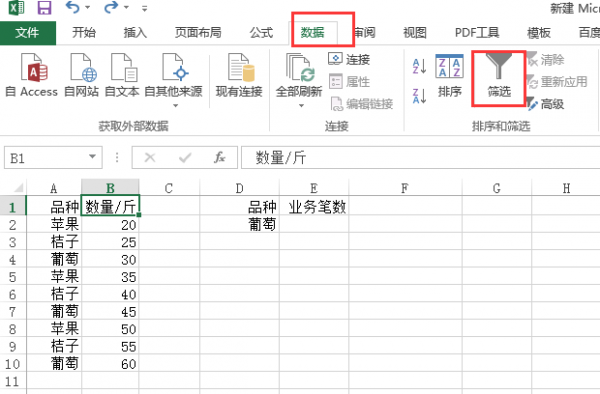The width and height of the screenshot is (600, 394).
Task: Open 高级 filter options
Action: point(546,104)
